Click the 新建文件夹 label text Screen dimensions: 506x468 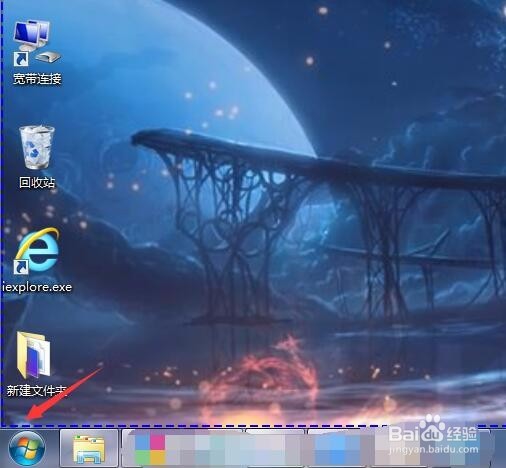pos(37,390)
